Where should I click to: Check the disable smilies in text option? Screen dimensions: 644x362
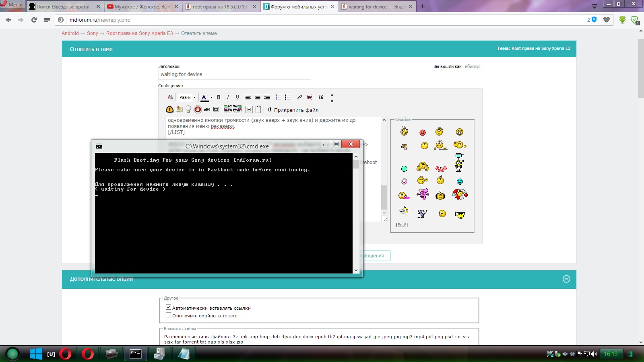click(x=169, y=315)
